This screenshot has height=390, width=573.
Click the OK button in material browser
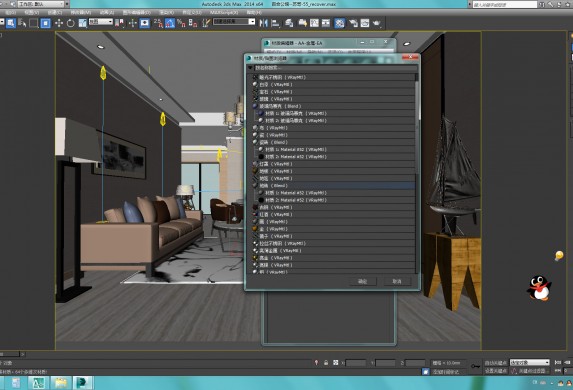pos(362,281)
